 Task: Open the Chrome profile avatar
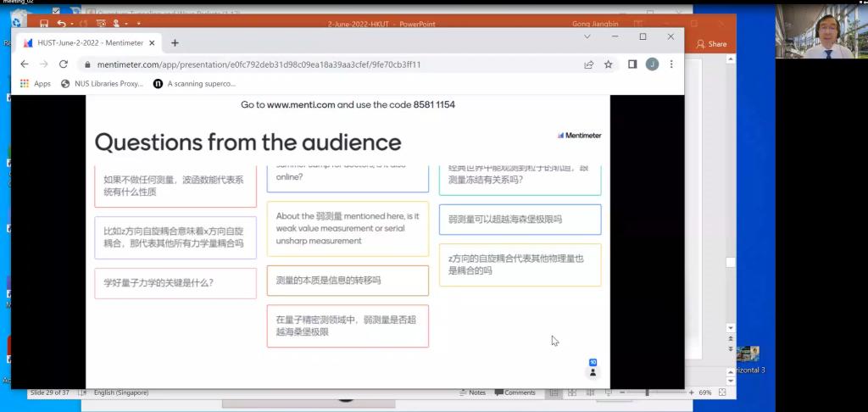click(652, 64)
